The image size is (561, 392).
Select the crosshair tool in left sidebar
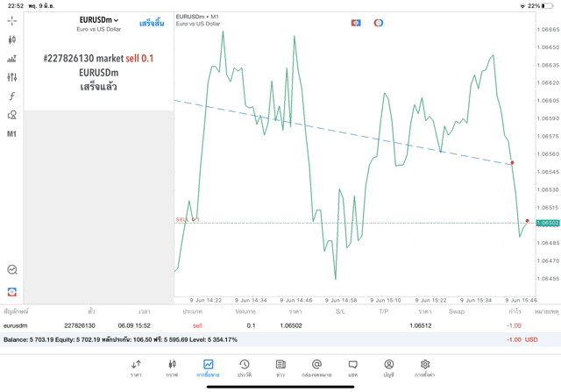tap(12, 20)
